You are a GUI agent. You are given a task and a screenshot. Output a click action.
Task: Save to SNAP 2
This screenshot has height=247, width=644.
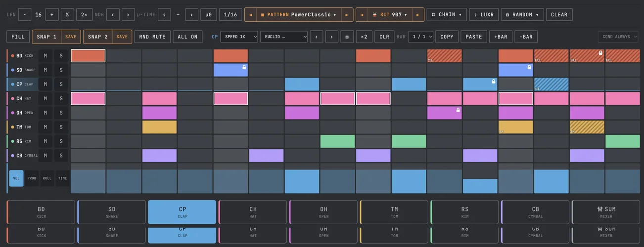click(x=122, y=37)
